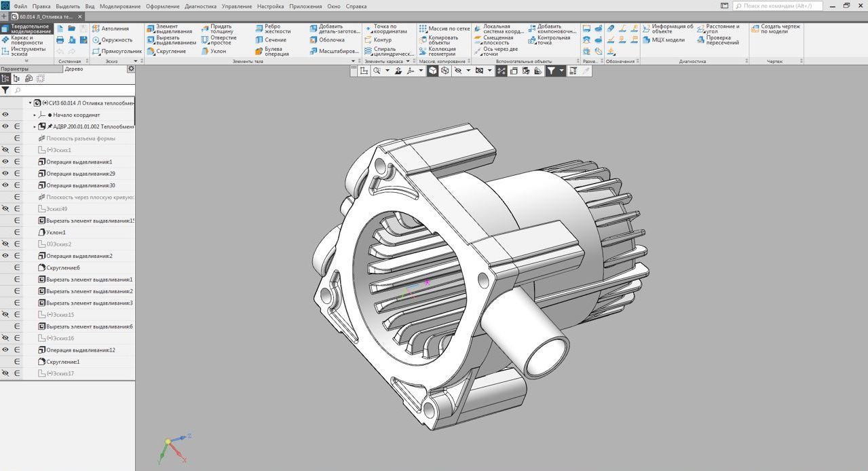Switch to Инструменты эскиза toolset
Screen dimensions: 868x471
[x=26, y=52]
